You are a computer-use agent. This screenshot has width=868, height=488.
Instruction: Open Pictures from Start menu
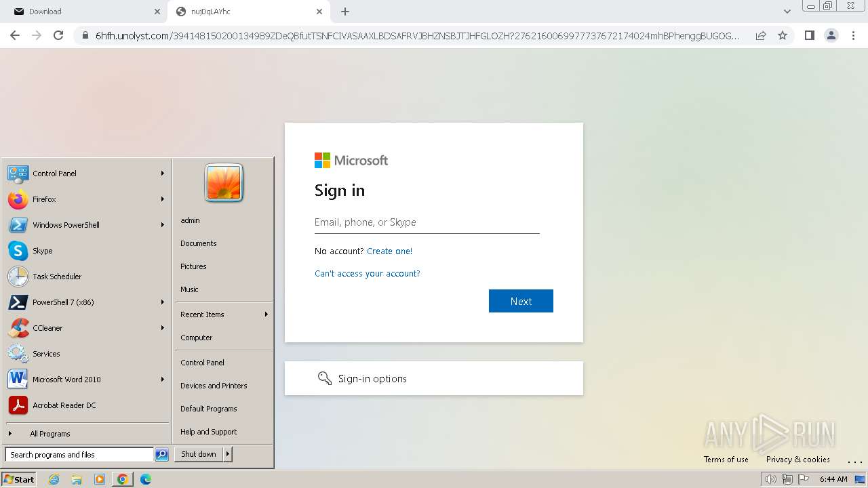click(x=193, y=266)
